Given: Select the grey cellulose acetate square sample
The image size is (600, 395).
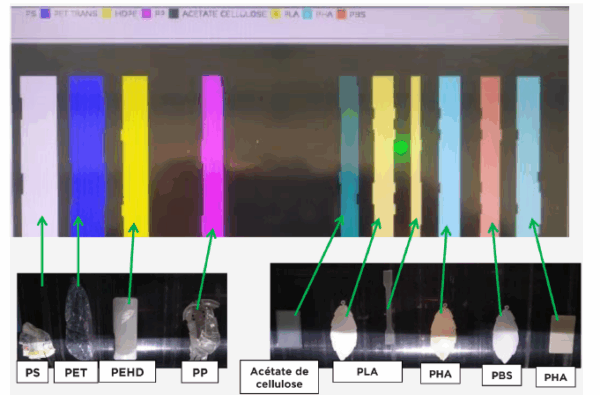Looking at the screenshot, I should [289, 329].
